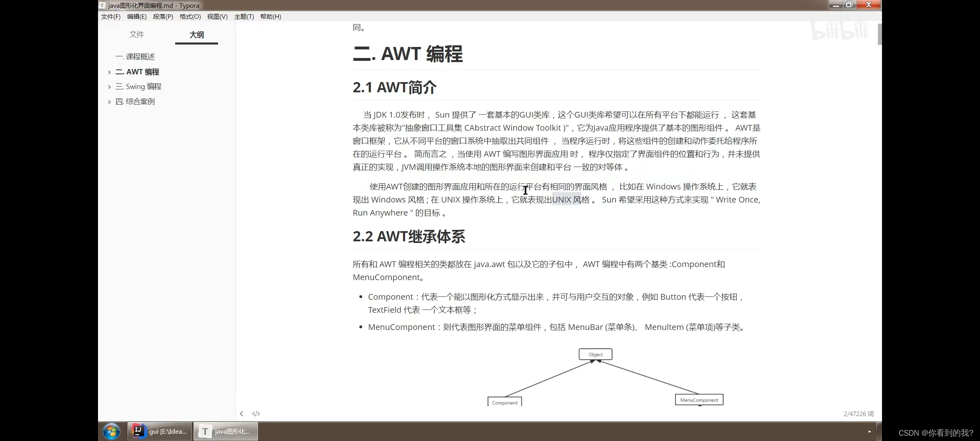Image resolution: width=980 pixels, height=441 pixels.
Task: Click the vertical scrollbar thumb
Action: tap(880, 34)
